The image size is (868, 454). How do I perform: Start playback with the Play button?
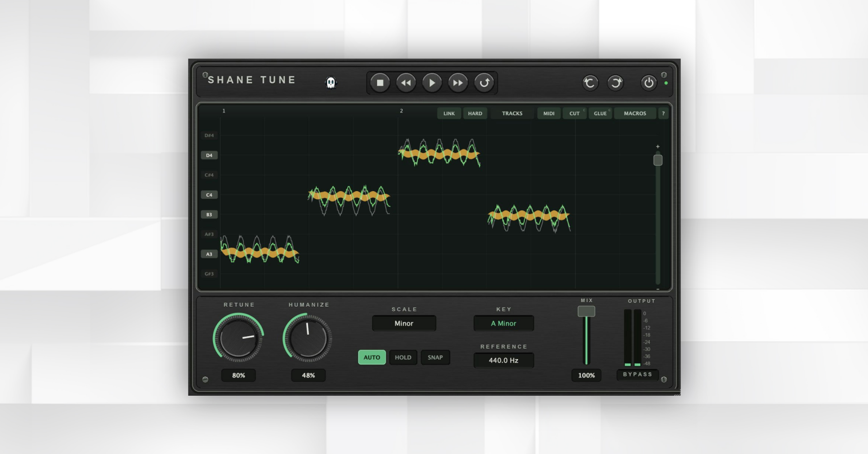click(x=432, y=83)
